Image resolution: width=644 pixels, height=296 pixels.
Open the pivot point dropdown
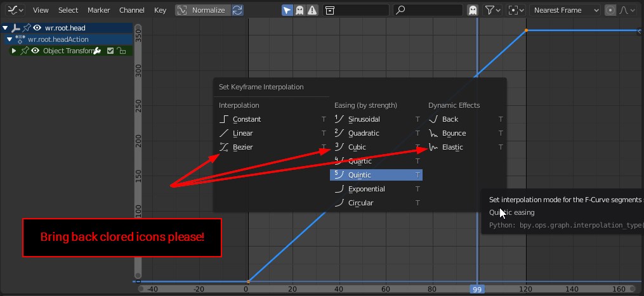[516, 10]
